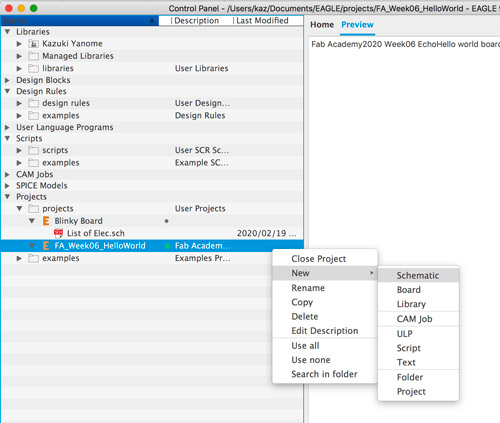
Task: Select Rename in the context menu
Action: pos(325,288)
